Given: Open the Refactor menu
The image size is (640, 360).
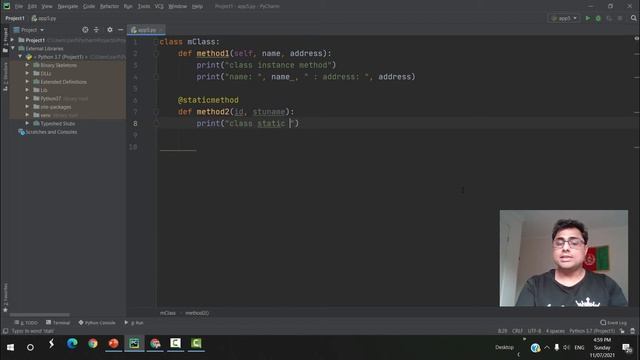Looking at the screenshot, I should click(109, 7).
